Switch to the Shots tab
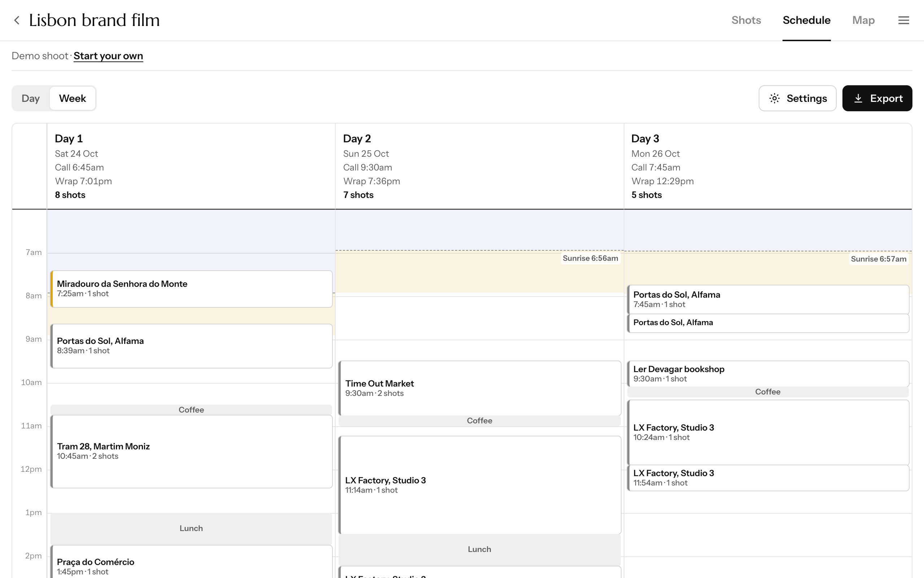The height and width of the screenshot is (578, 924). point(746,20)
